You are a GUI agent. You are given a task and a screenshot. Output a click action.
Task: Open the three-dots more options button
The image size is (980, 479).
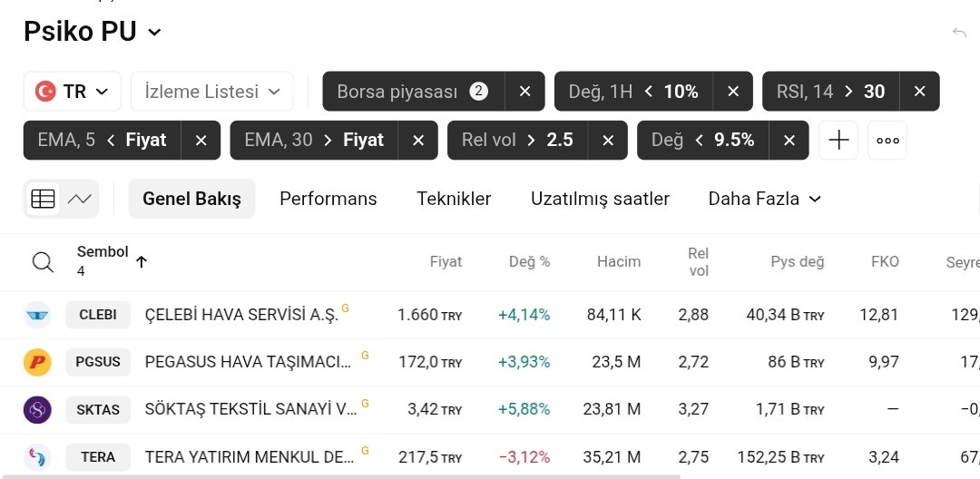pyautogui.click(x=887, y=140)
